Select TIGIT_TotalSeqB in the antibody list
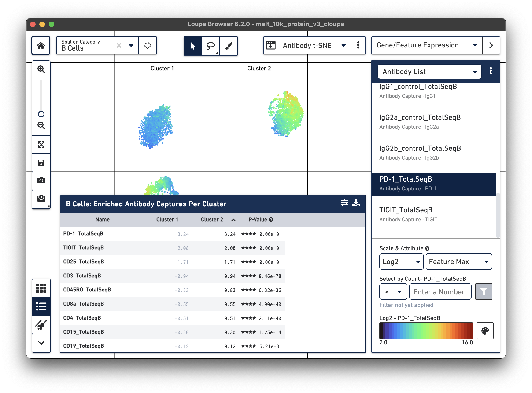The image size is (532, 393). 434,215
